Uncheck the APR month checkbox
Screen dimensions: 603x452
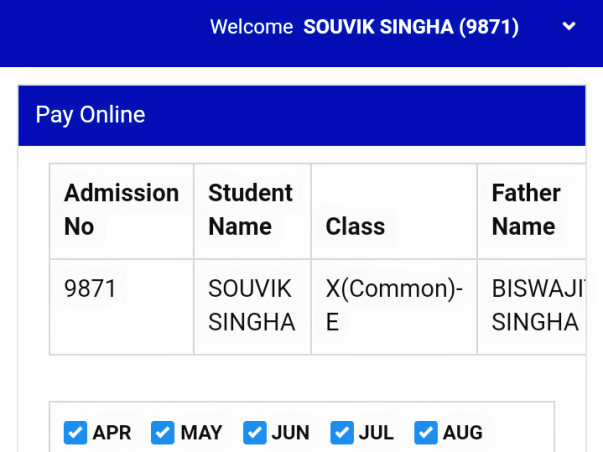75,432
